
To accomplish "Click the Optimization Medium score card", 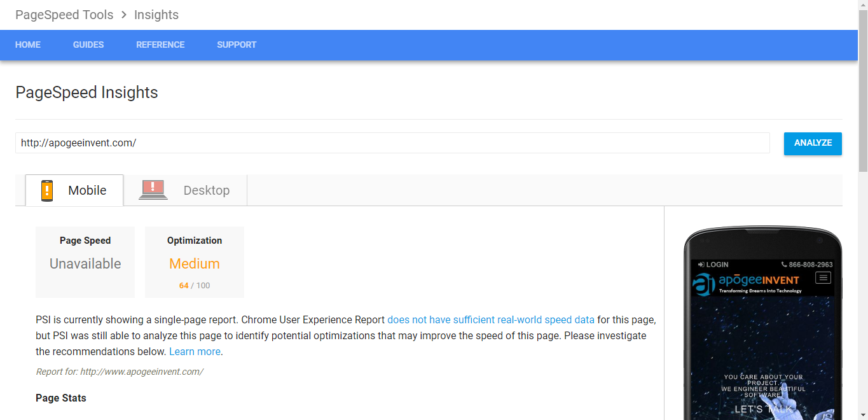I will point(195,262).
